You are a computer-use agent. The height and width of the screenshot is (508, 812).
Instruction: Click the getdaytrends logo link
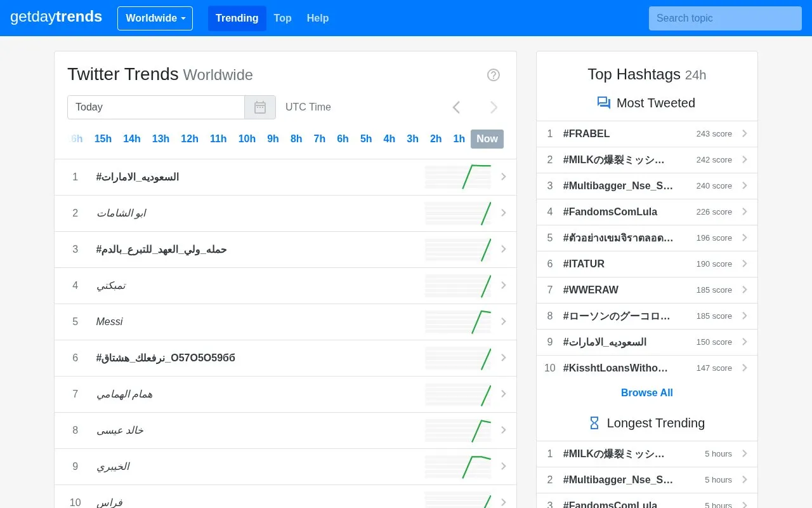click(x=56, y=17)
